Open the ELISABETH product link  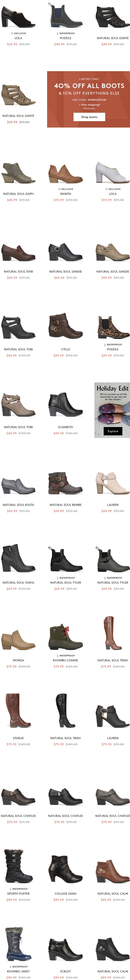pos(65,427)
